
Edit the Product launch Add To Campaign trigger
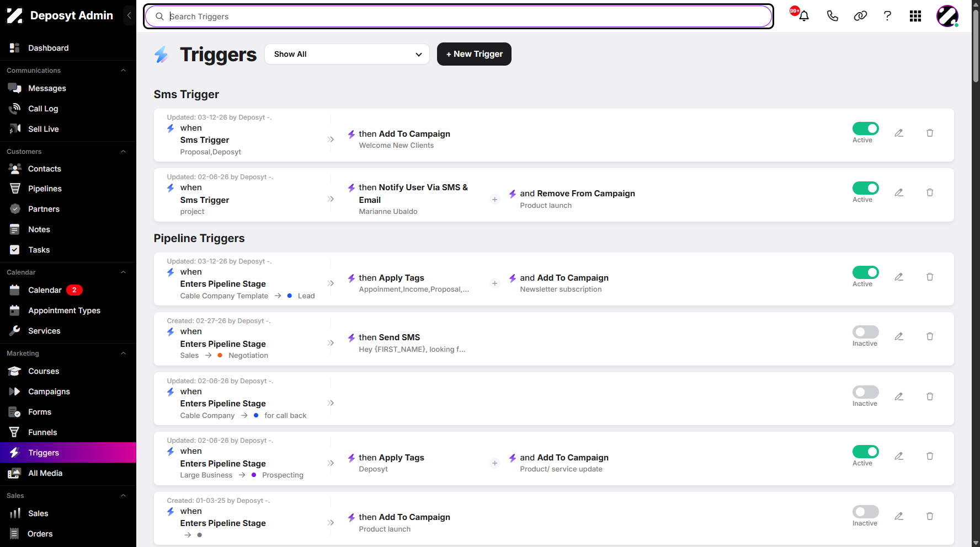click(x=899, y=516)
